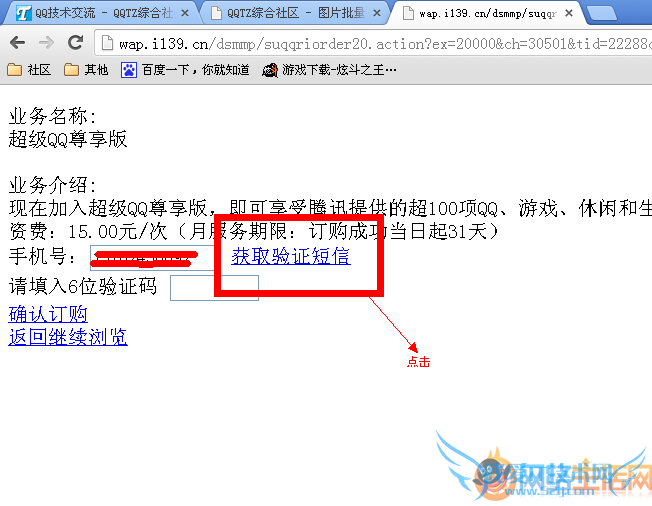
Task: Open the 游戏下载-炫斗之王 bookmark
Action: pyautogui.click(x=329, y=69)
